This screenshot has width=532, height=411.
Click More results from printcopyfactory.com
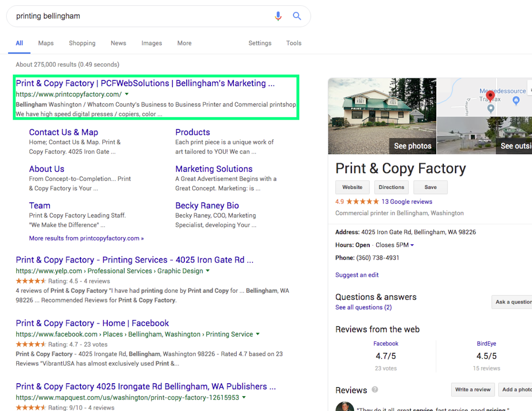pos(86,238)
